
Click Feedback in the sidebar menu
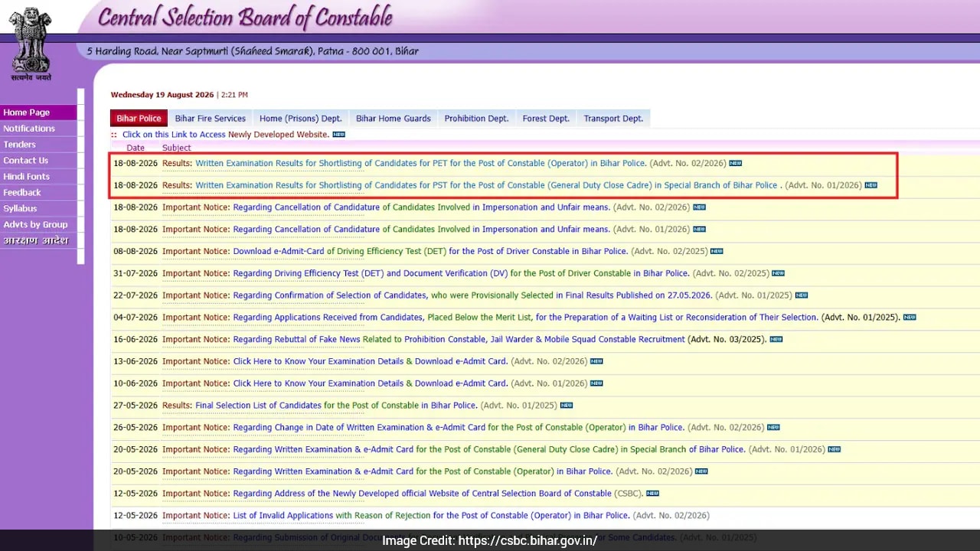tap(38, 193)
